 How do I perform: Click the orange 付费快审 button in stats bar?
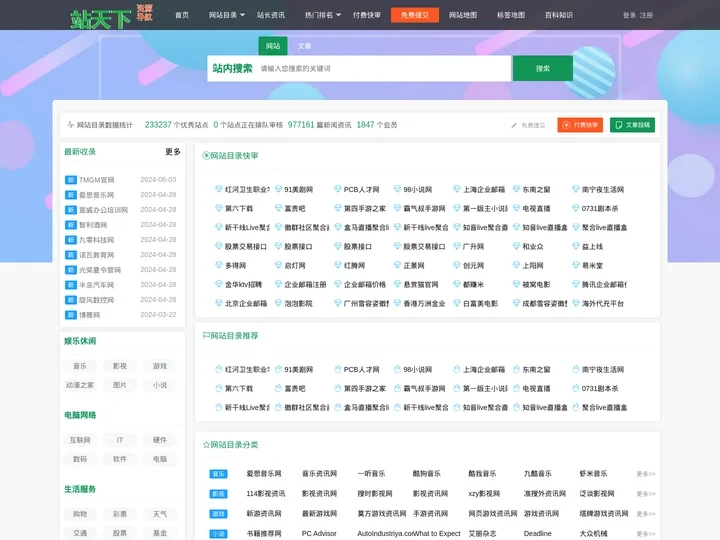pyautogui.click(x=580, y=125)
